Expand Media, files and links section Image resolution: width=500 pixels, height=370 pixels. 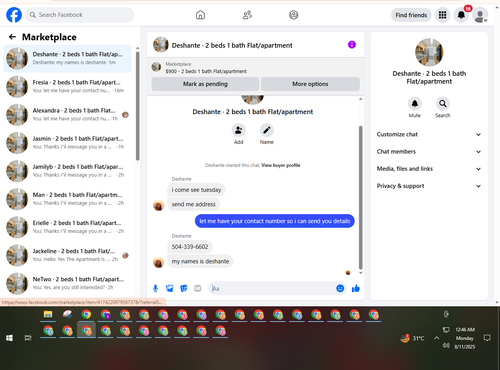pyautogui.click(x=429, y=169)
